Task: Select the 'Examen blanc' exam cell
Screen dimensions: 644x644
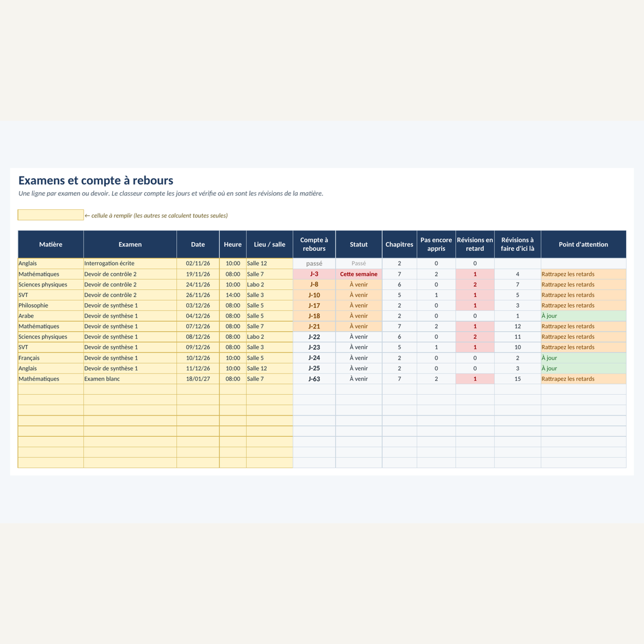Action: [x=130, y=379]
